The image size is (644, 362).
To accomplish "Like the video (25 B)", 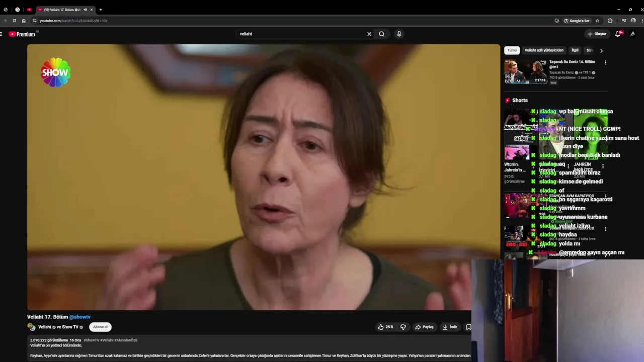I will tap(385, 327).
